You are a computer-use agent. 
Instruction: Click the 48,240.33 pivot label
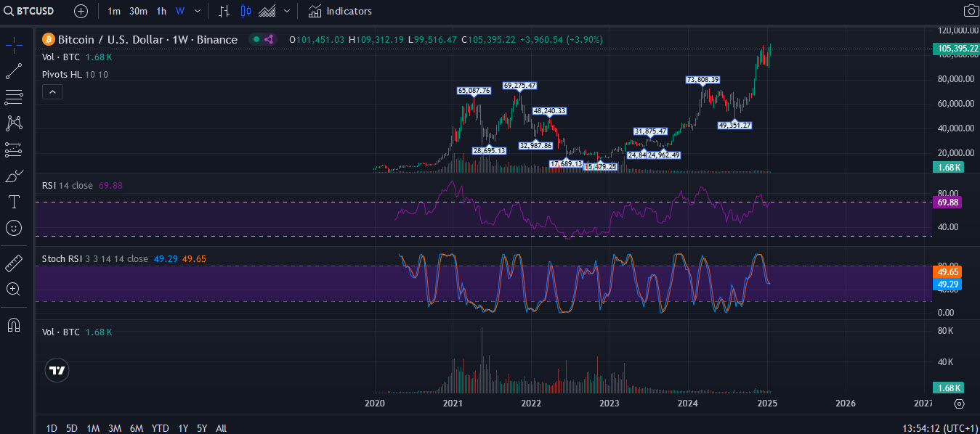coord(549,110)
